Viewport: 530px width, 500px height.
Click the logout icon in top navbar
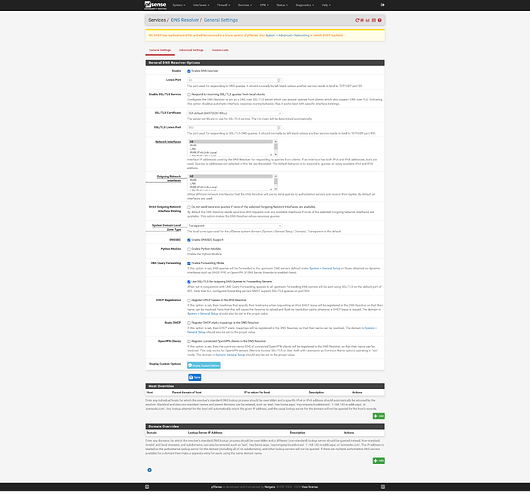(x=382, y=5)
